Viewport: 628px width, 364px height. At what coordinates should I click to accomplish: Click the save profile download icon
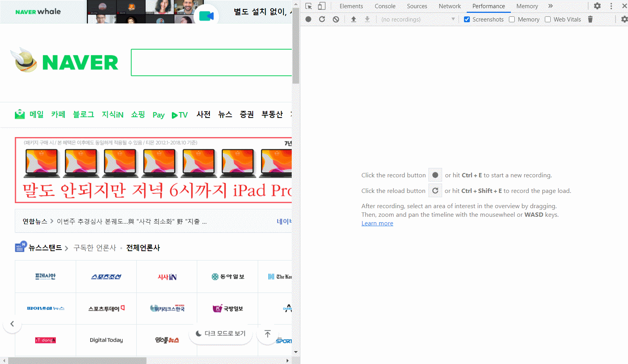click(367, 19)
